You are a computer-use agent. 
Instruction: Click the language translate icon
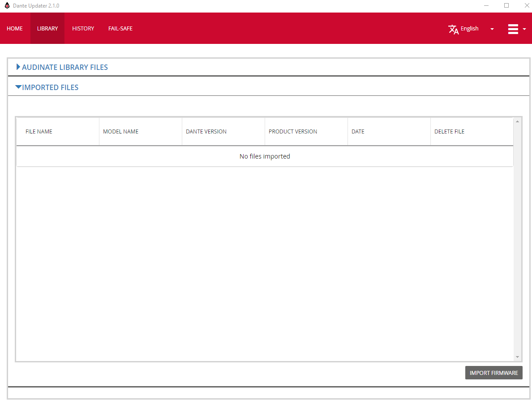coord(453,29)
